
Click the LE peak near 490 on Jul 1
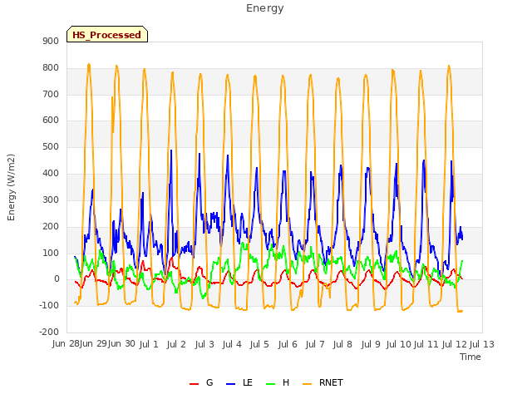pos(171,150)
